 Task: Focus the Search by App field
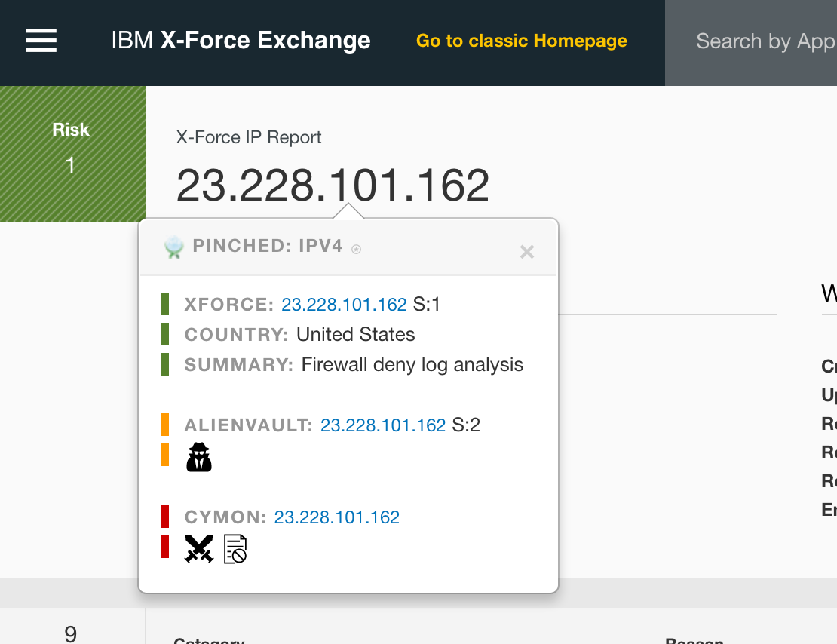[x=751, y=43]
